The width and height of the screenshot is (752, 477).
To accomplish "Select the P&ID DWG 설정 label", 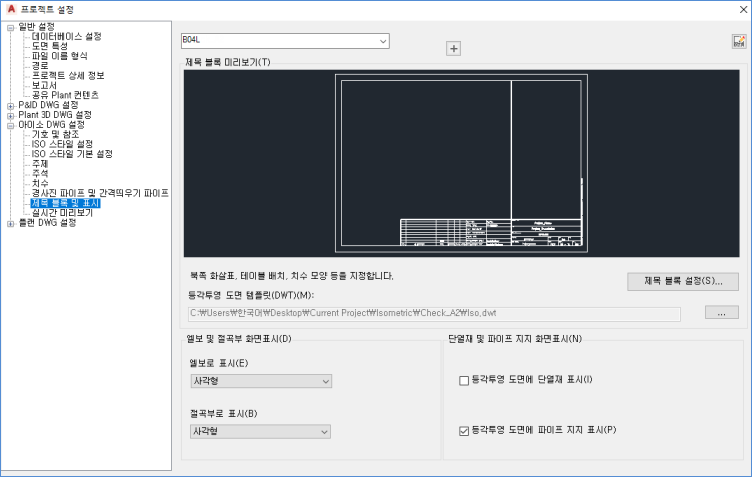I will pyautogui.click(x=48, y=105).
